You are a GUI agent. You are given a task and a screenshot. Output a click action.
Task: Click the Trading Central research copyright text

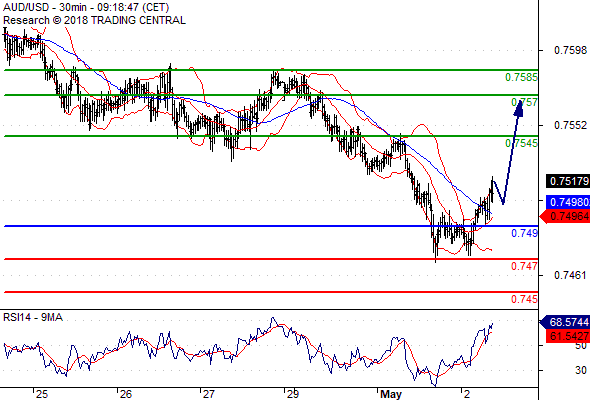coord(94,20)
